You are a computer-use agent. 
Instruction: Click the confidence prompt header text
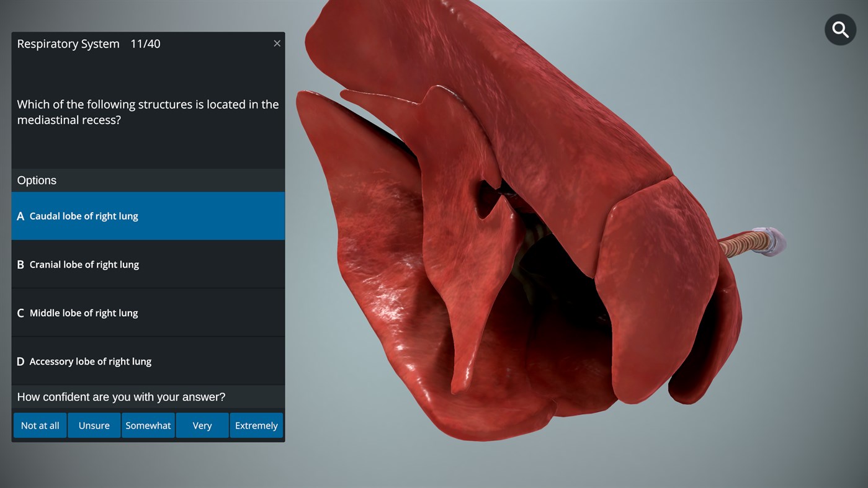[121, 397]
